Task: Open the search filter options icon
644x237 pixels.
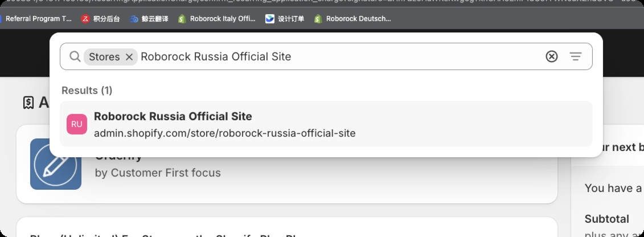Action: pyautogui.click(x=576, y=56)
